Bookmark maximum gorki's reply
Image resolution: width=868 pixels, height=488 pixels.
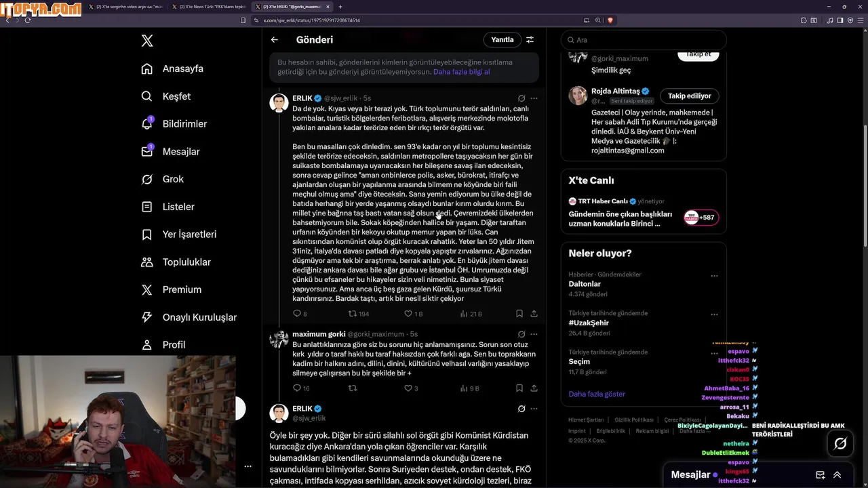pyautogui.click(x=519, y=388)
